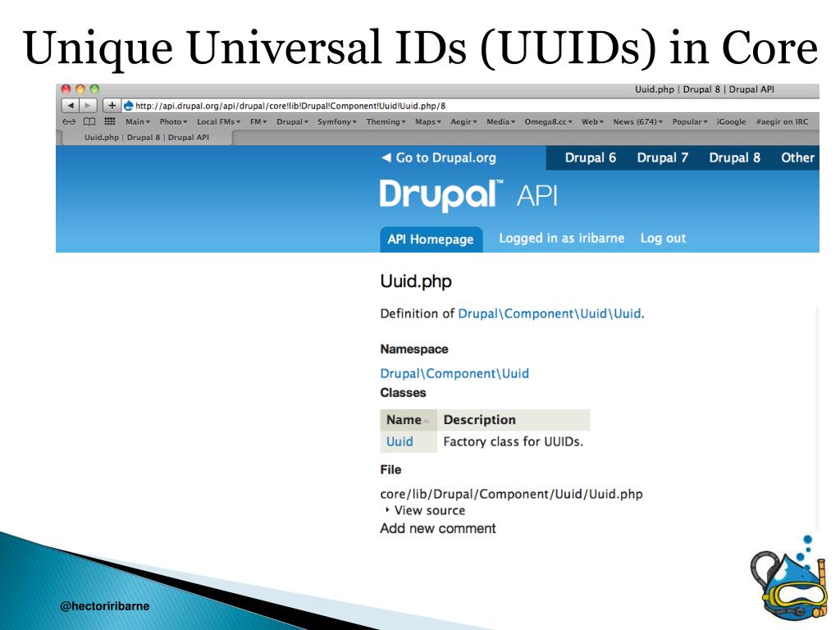This screenshot has width=840, height=630.
Task: Open the Top Sites grid icon
Action: 110,121
